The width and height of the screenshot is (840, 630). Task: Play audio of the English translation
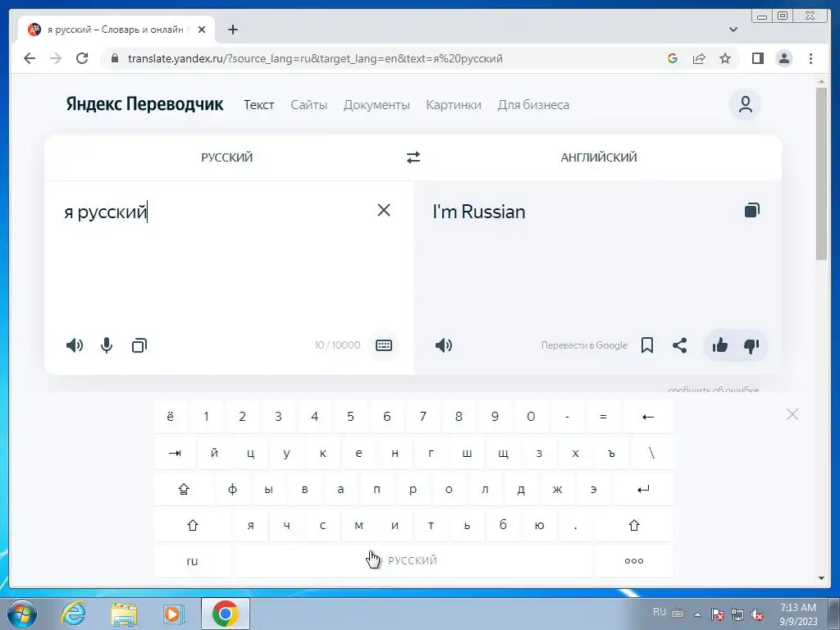444,345
